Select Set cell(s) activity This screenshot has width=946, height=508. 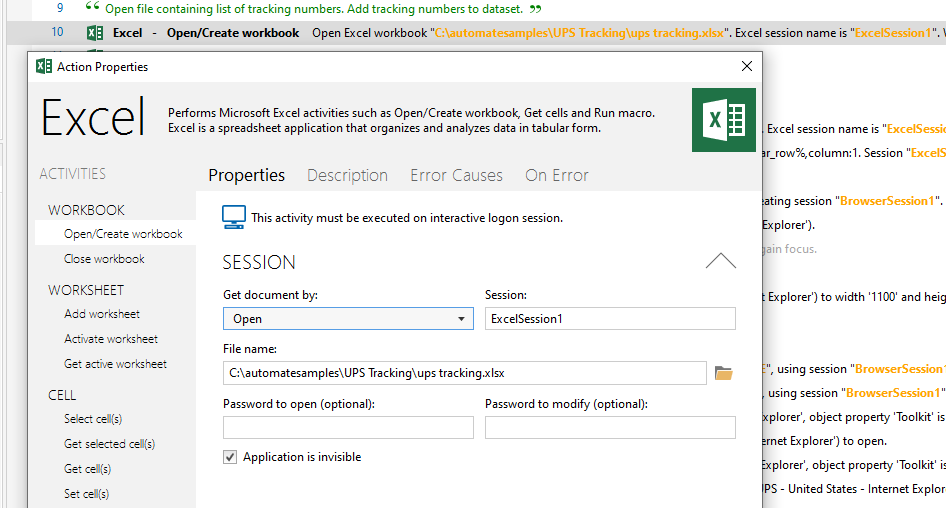[86, 494]
